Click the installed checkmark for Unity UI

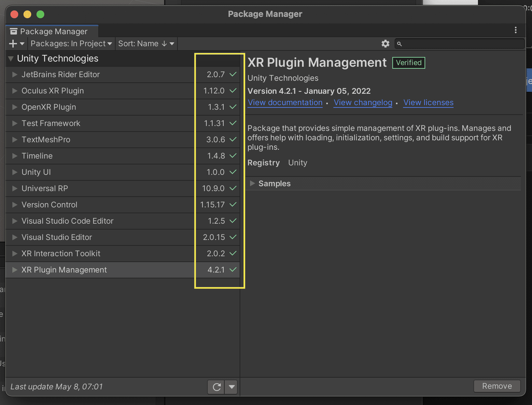(233, 172)
